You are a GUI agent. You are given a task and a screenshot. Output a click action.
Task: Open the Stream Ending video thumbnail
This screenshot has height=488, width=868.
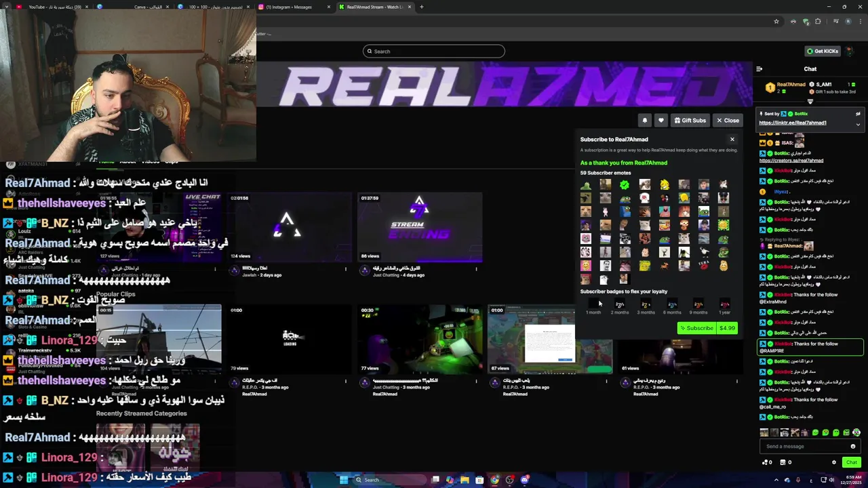pyautogui.click(x=420, y=227)
